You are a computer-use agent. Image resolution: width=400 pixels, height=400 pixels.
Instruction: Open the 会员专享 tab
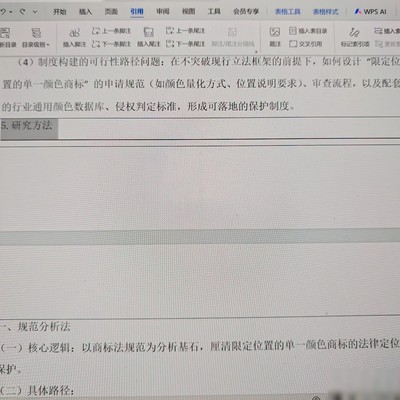[246, 12]
